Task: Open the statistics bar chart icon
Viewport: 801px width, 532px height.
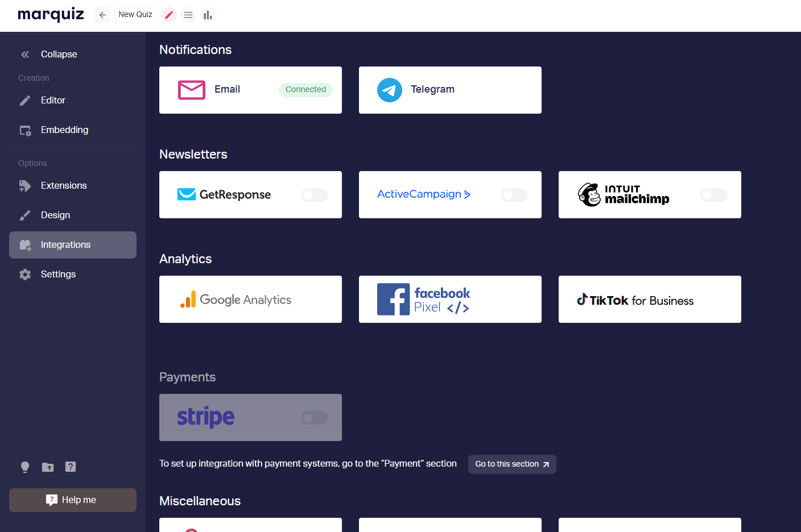Action: [x=208, y=15]
